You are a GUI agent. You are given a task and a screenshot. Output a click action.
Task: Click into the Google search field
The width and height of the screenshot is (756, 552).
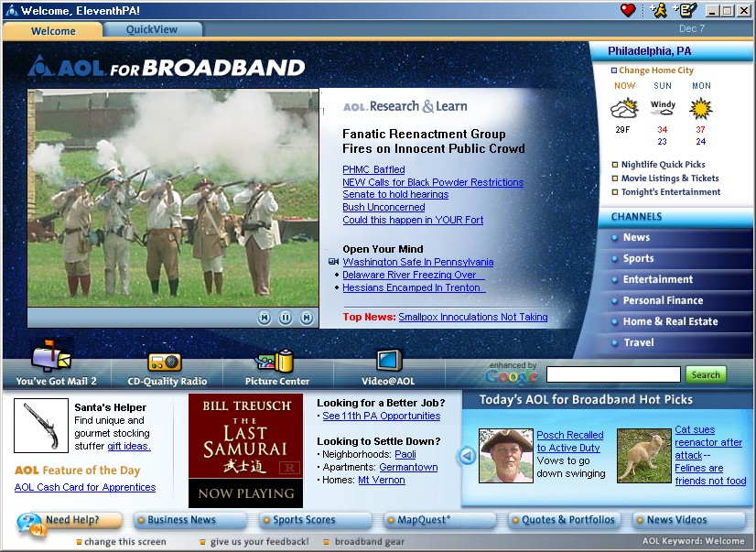pyautogui.click(x=613, y=374)
